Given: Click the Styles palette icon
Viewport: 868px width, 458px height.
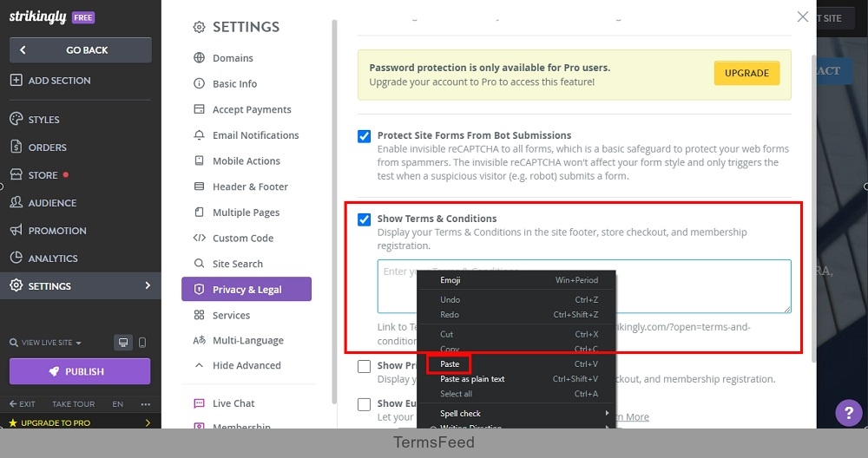Looking at the screenshot, I should (16, 119).
